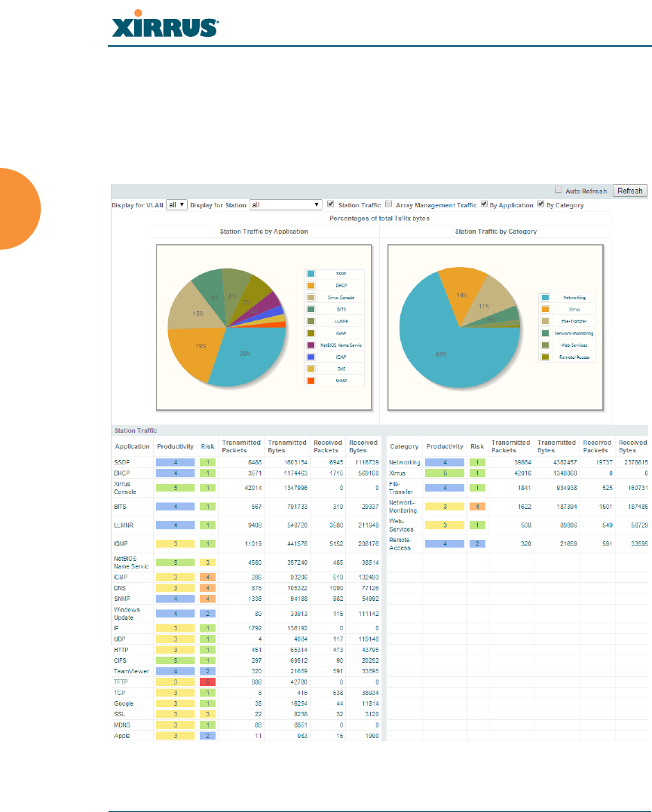The image size is (652, 812).
Task: Click SSDP transmitted bytes value 1603154
Action: coord(295,462)
